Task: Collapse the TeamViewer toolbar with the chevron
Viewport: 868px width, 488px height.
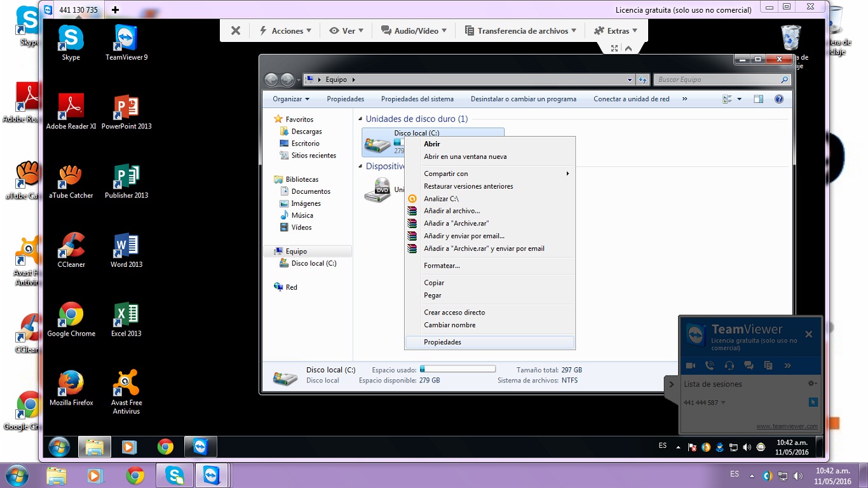Action: coord(628,48)
